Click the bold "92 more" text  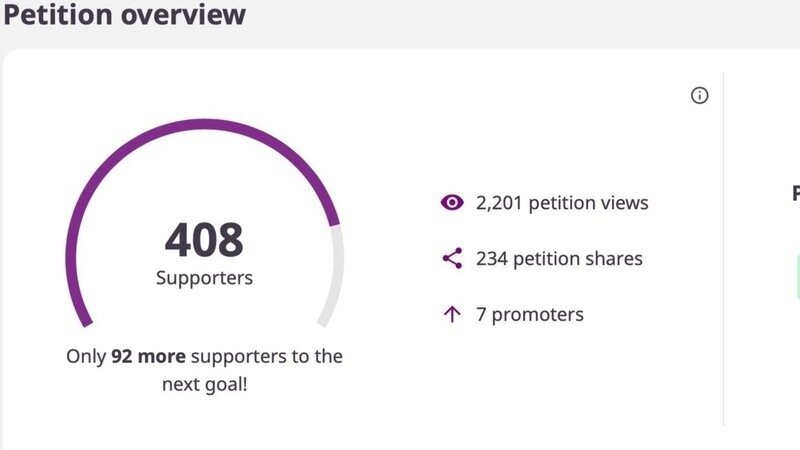[148, 356]
